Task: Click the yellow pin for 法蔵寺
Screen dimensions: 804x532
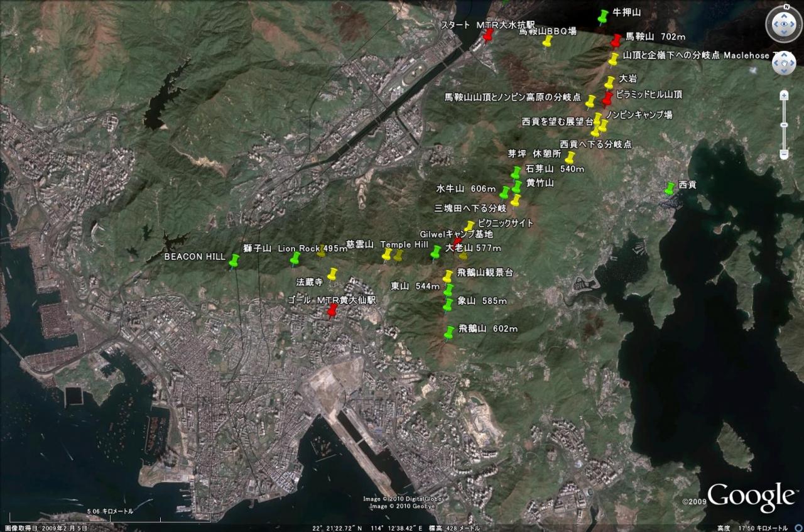Action: (x=332, y=274)
